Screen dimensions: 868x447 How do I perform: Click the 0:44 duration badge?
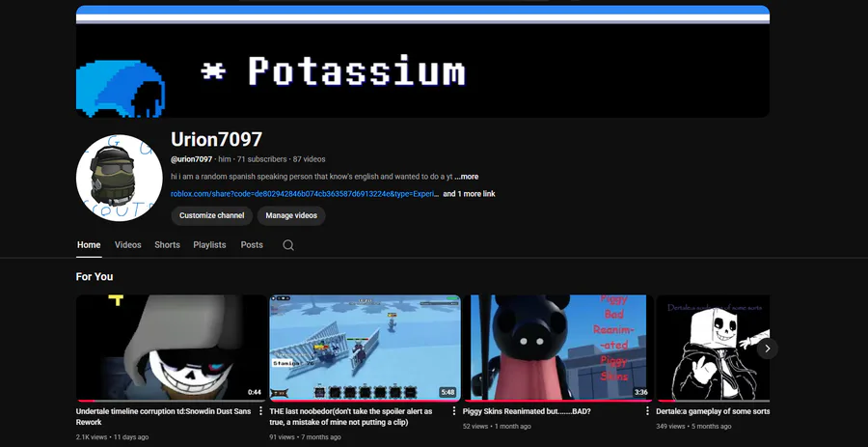click(254, 392)
